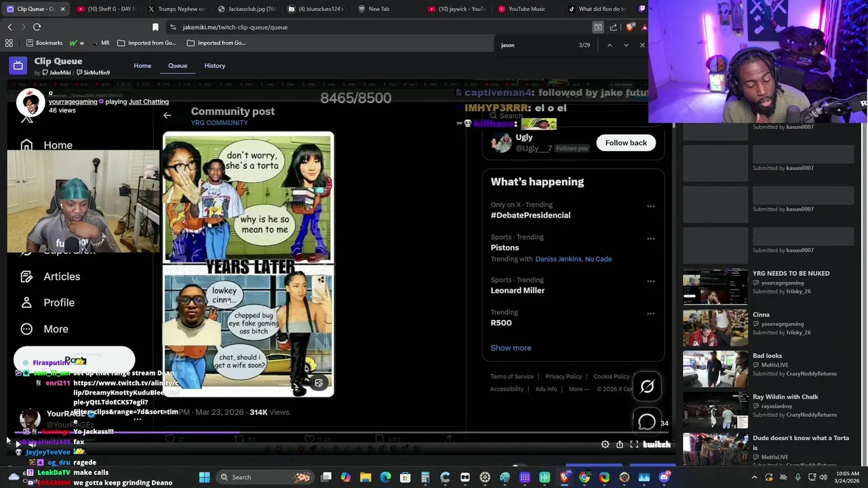The image size is (868, 488).
Task: Click the back arrow beside Community post
Action: tap(167, 115)
